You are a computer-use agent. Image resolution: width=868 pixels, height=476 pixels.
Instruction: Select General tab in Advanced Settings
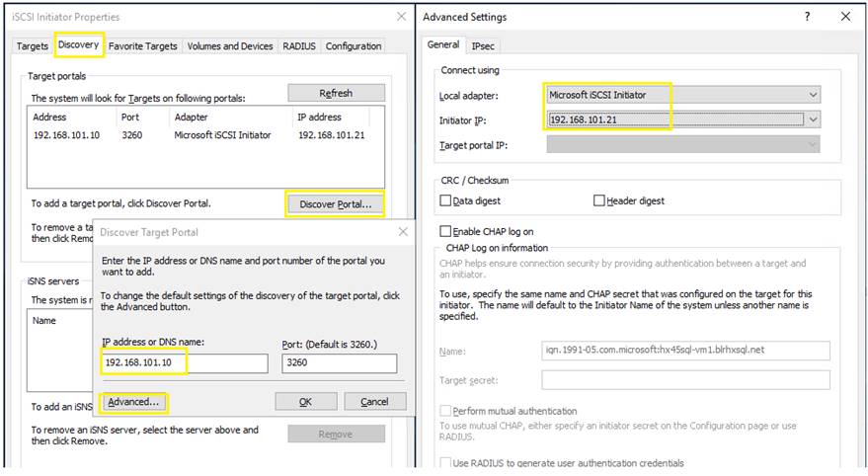(443, 44)
